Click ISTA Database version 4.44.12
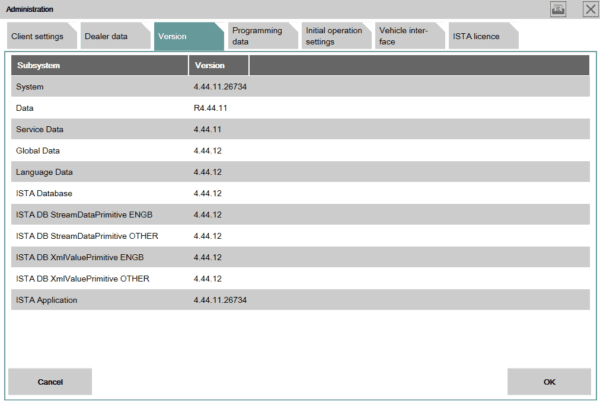The width and height of the screenshot is (600, 403). tap(207, 193)
